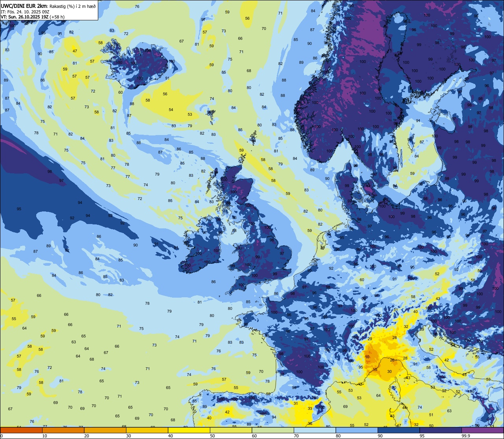Viewport: 504px width, 439px height.
Task: Click the '26' humidity value on the map
Action: (x=392, y=360)
